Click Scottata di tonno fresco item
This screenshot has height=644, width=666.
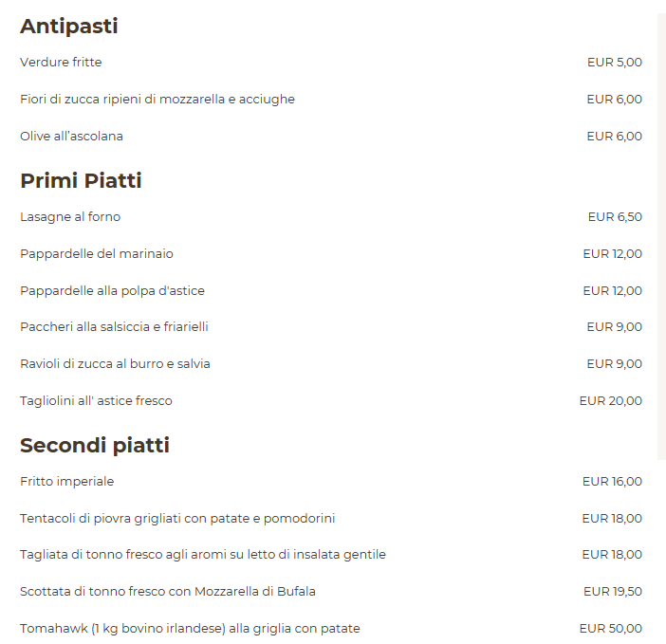click(167, 591)
